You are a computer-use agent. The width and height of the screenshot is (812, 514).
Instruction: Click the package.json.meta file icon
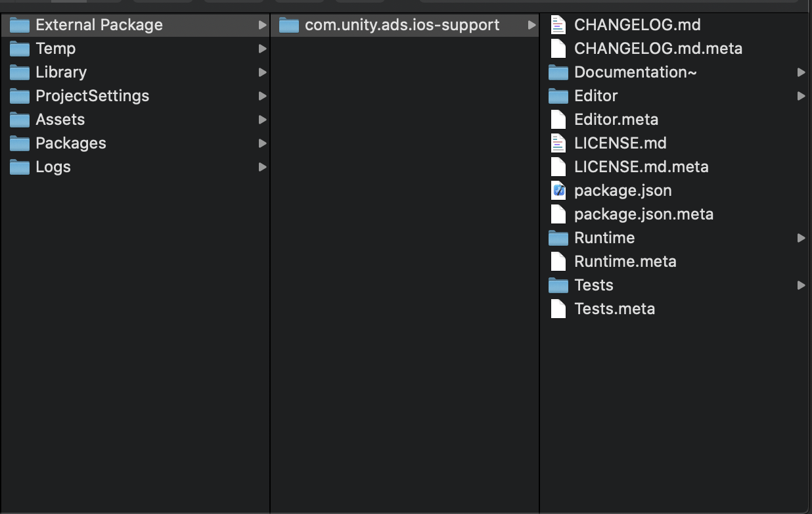[558, 214]
